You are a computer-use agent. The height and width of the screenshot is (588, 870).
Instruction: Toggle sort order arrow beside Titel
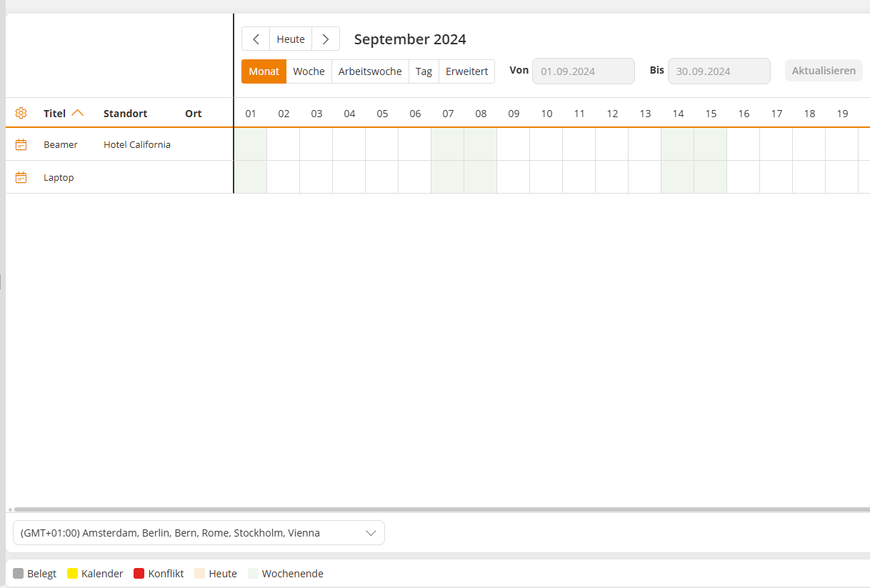tap(78, 113)
